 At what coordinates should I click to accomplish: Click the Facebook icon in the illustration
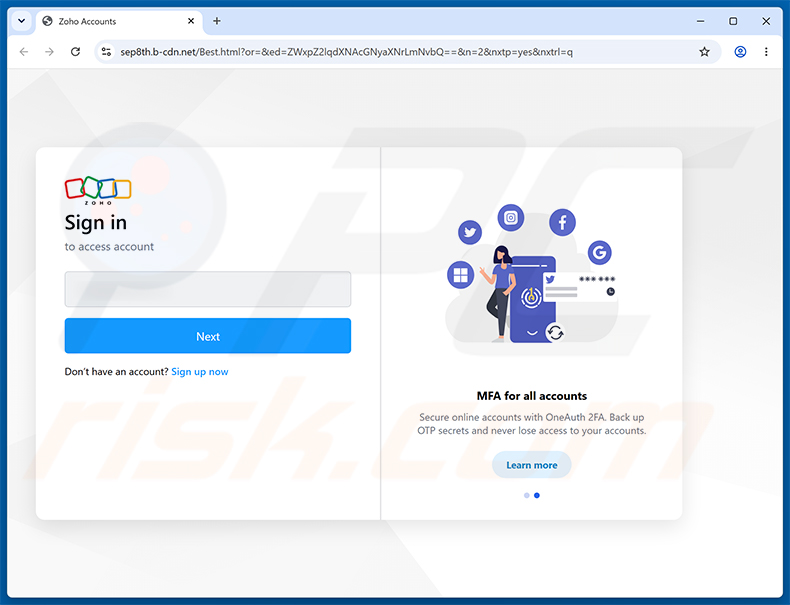click(x=562, y=222)
